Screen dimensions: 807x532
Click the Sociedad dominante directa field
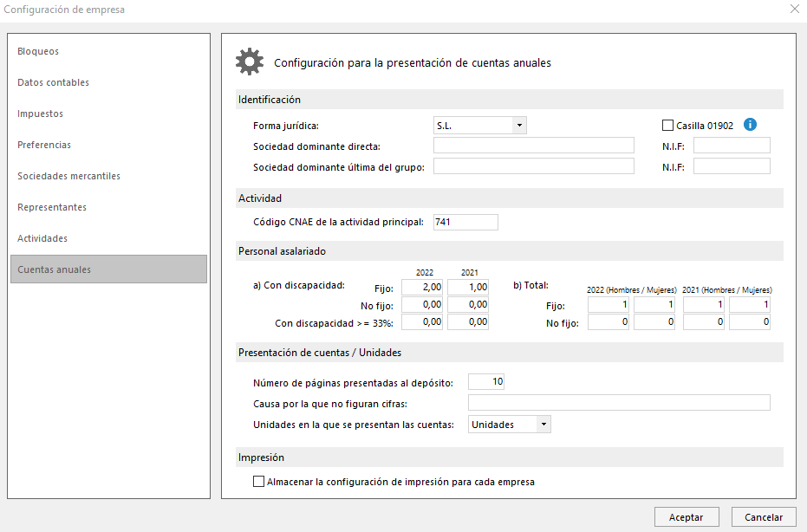534,146
